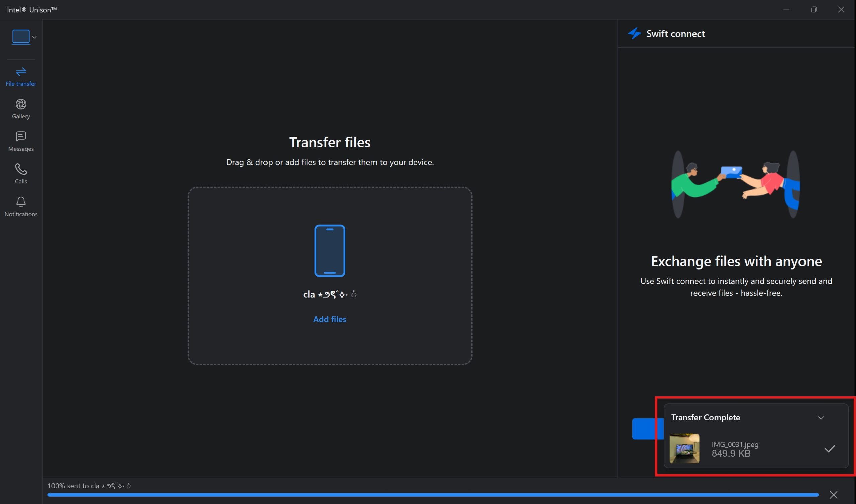The image size is (856, 504).
Task: Open the File transfer section icon
Action: (21, 72)
